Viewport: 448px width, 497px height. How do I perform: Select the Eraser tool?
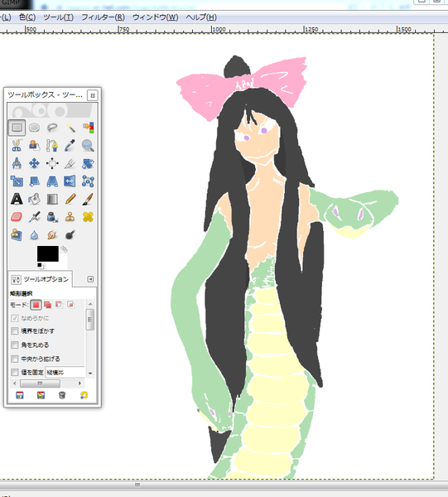(x=17, y=217)
